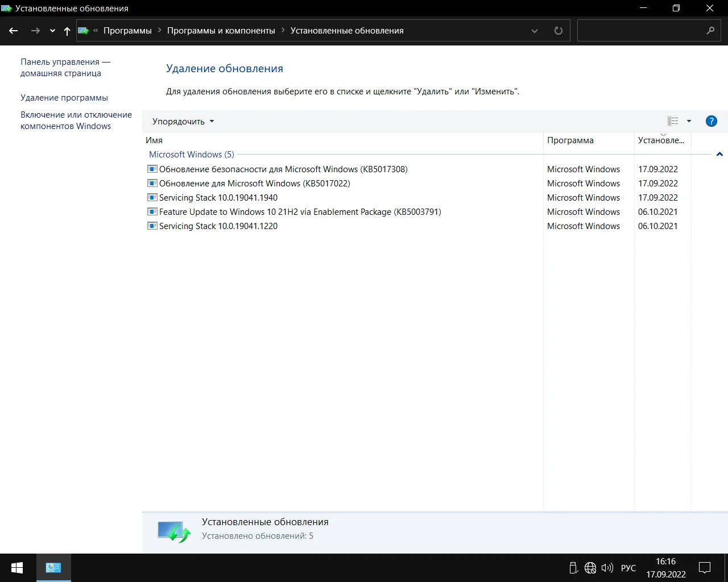Screen dimensions: 728x582
Task: Go forward with the navigation arrow
Action: coord(35,31)
